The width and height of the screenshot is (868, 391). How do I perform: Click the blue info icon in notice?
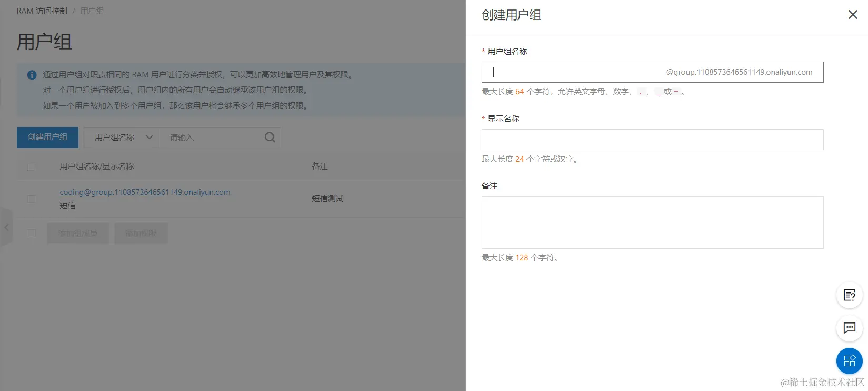pyautogui.click(x=32, y=75)
